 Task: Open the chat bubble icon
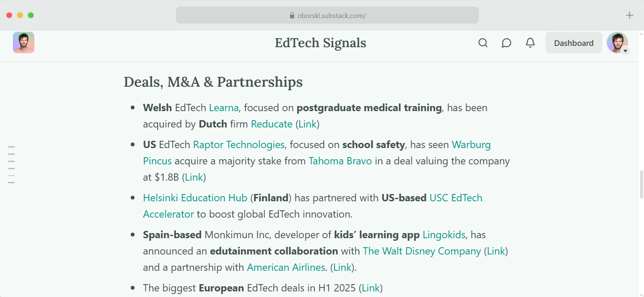click(x=506, y=43)
